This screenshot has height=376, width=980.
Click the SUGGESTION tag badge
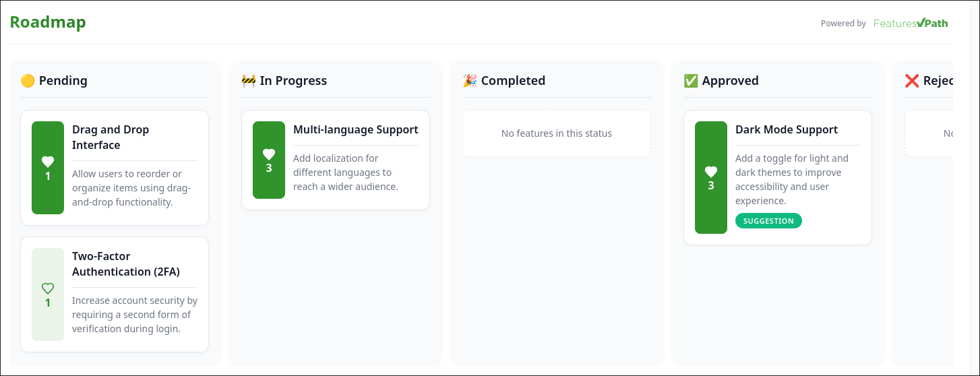tap(768, 221)
